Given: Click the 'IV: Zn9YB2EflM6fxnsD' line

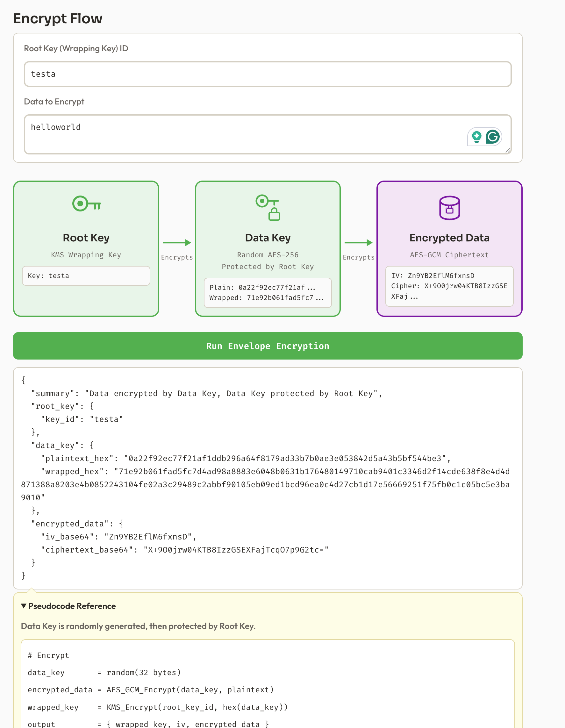Looking at the screenshot, I should coord(433,276).
